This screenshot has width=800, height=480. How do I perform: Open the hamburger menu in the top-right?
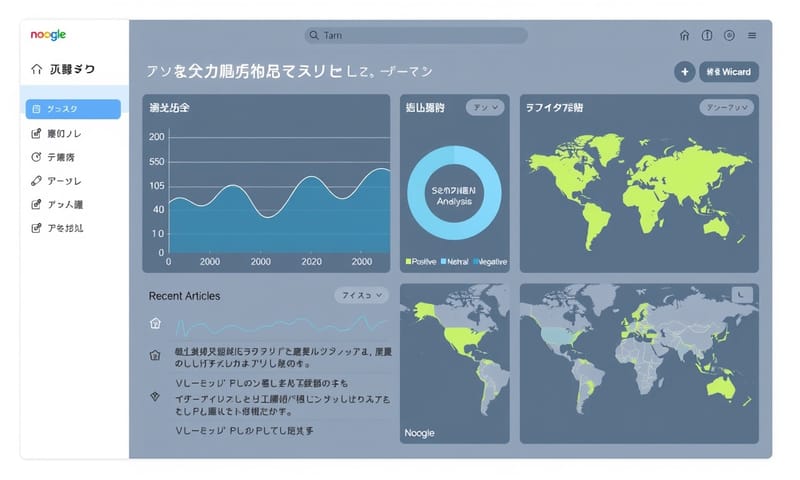click(752, 35)
